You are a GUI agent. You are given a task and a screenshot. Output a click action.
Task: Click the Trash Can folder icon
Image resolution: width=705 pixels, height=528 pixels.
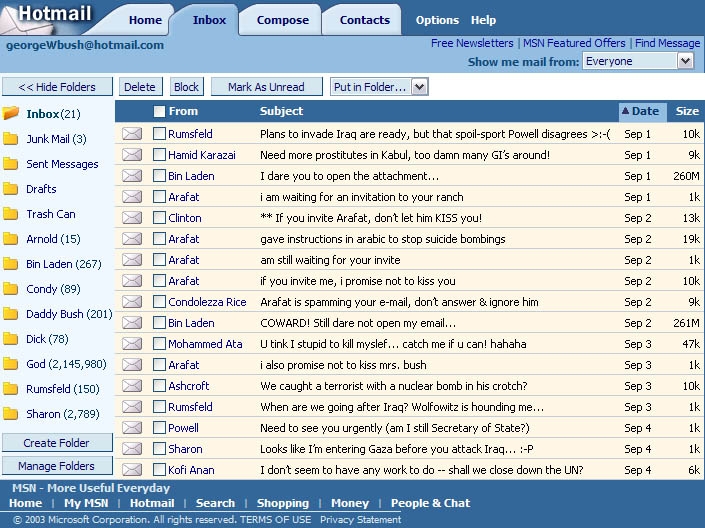[10, 214]
